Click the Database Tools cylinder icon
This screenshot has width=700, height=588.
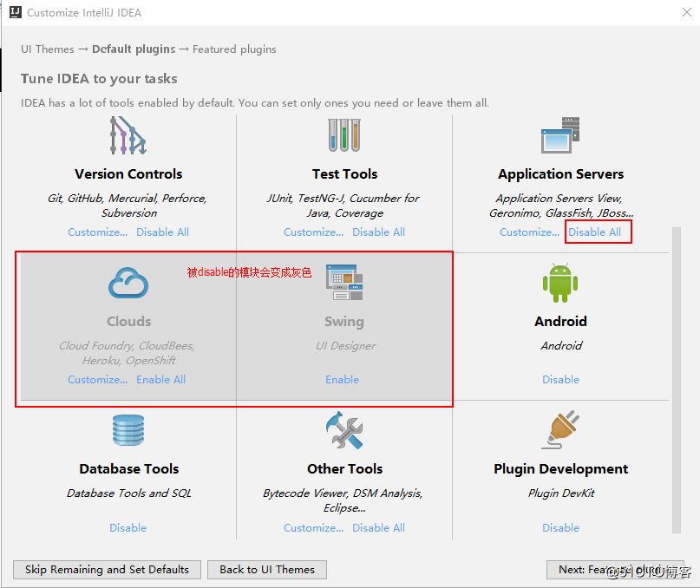tap(128, 430)
